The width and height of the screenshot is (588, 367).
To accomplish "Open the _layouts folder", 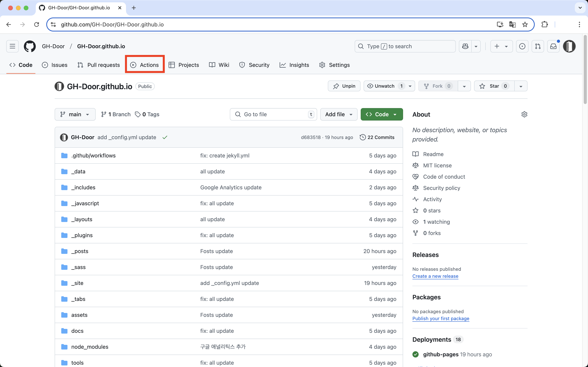I will pos(82,219).
